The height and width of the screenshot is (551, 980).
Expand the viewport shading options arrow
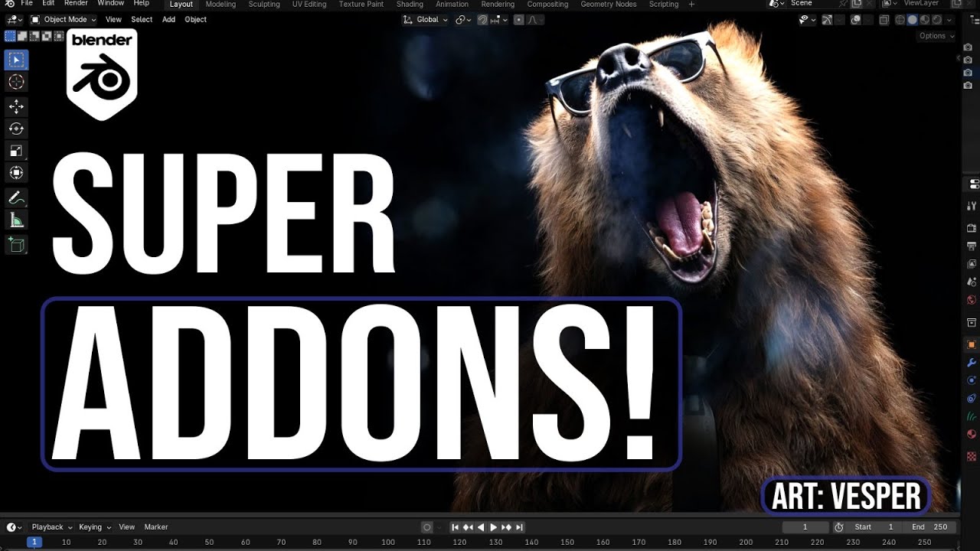[x=949, y=20]
